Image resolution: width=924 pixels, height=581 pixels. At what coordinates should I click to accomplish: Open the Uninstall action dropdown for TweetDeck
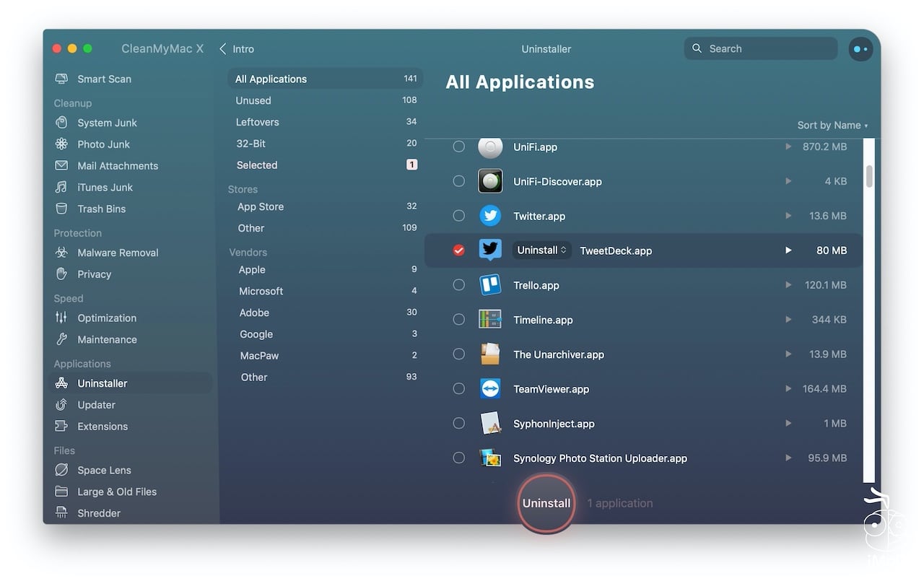coord(541,250)
